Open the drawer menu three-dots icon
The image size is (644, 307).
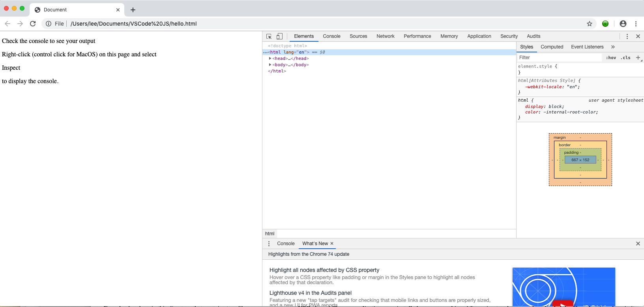coord(269,244)
